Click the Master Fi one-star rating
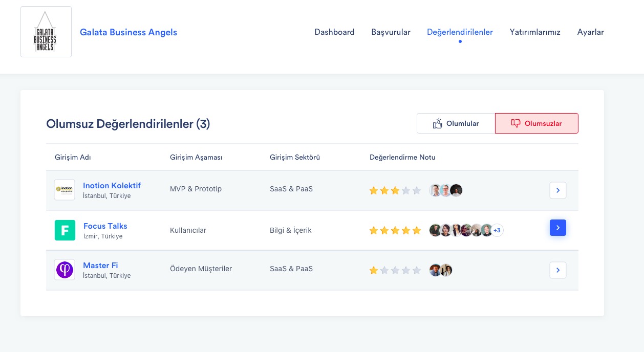Screen dimensions: 644x352 [x=395, y=270]
